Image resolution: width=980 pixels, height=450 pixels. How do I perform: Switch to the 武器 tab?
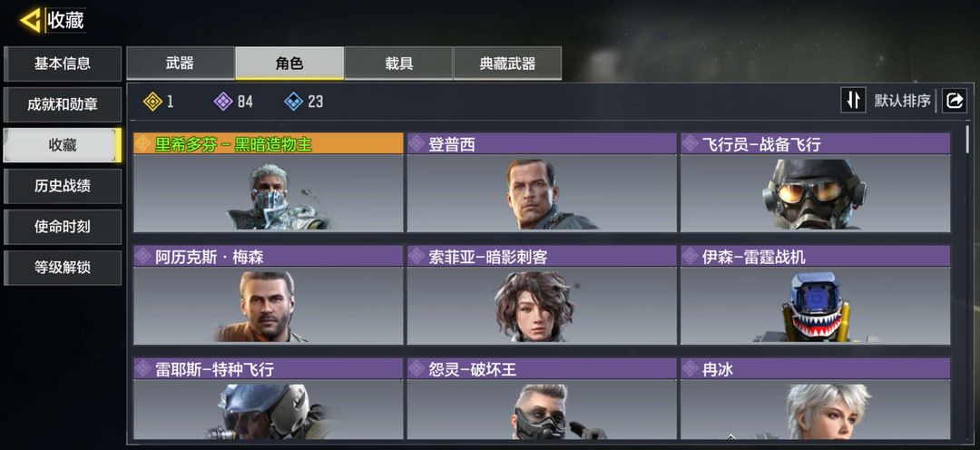(x=180, y=64)
